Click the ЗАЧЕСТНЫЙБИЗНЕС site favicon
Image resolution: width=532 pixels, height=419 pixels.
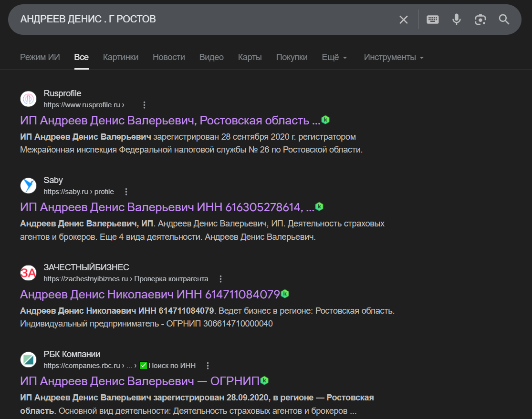point(29,273)
